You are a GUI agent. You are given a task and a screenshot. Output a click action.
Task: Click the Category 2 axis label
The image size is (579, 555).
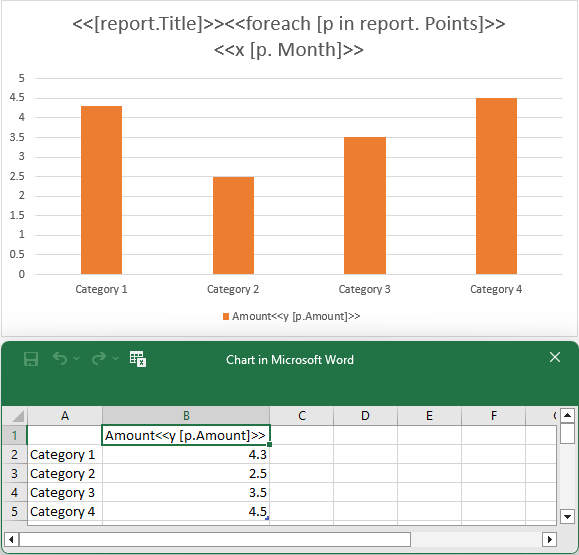(233, 289)
